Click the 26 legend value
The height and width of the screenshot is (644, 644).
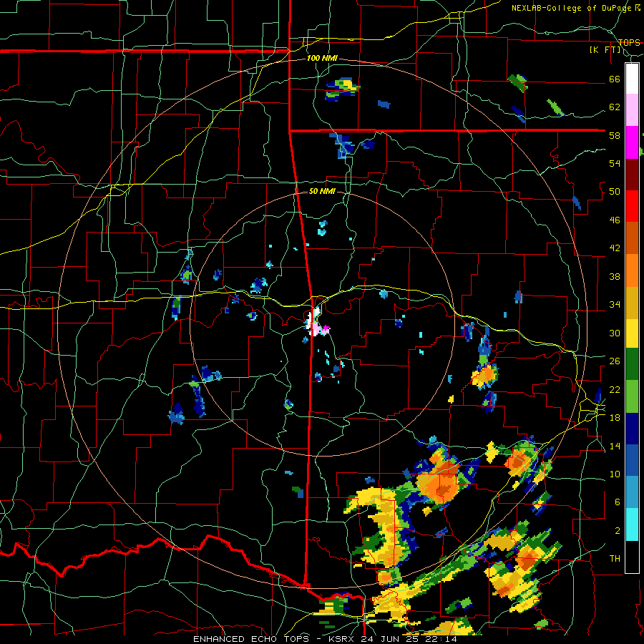point(615,361)
